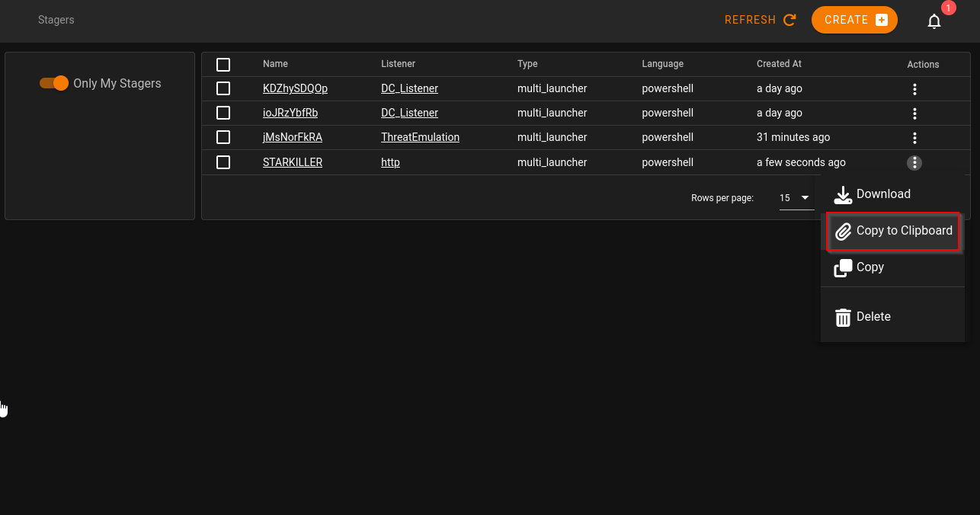Image resolution: width=980 pixels, height=515 pixels.
Task: Click the plus icon on Create button
Action: pos(881,20)
